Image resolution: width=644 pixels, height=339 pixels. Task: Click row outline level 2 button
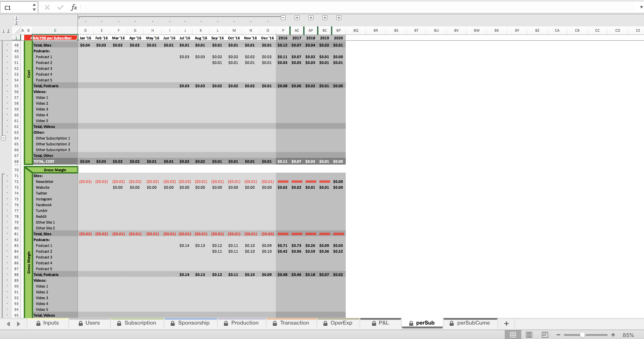(x=8, y=31)
